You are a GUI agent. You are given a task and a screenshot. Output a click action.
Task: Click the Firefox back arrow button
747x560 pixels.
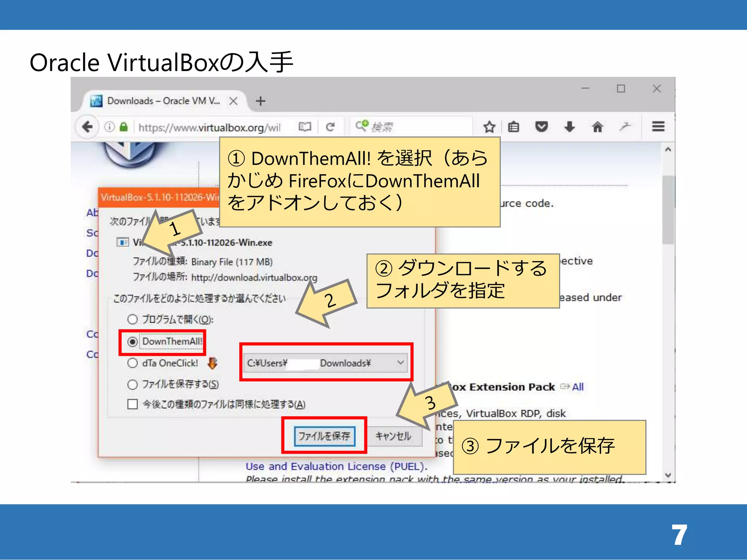pyautogui.click(x=88, y=127)
